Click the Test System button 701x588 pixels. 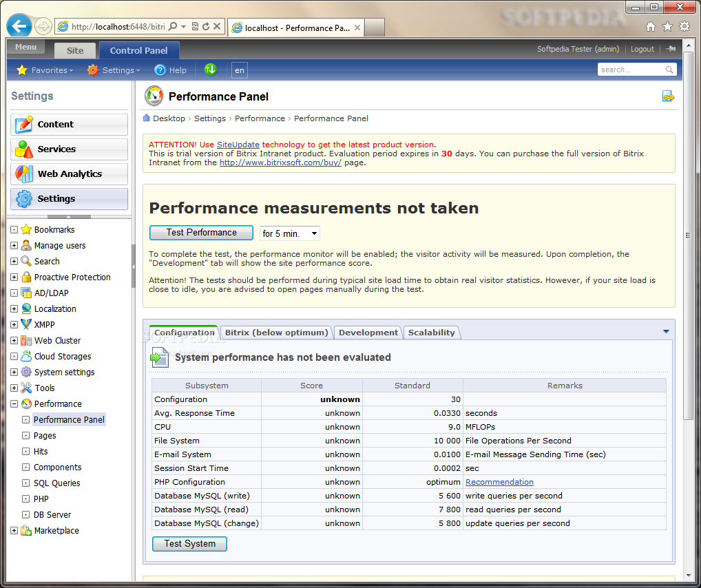click(189, 544)
